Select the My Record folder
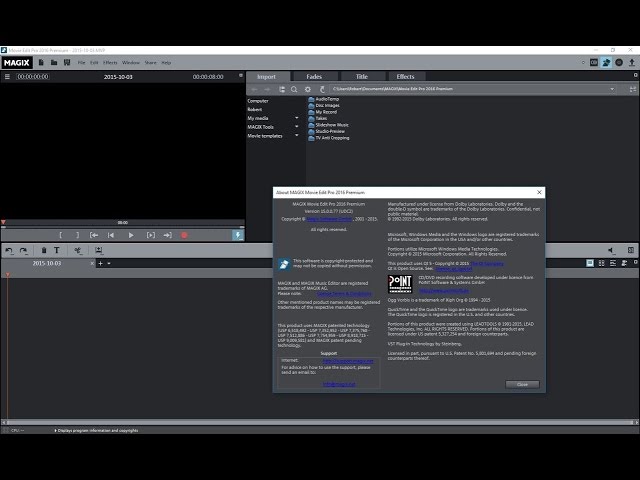This screenshot has width=640, height=480. pos(322,112)
